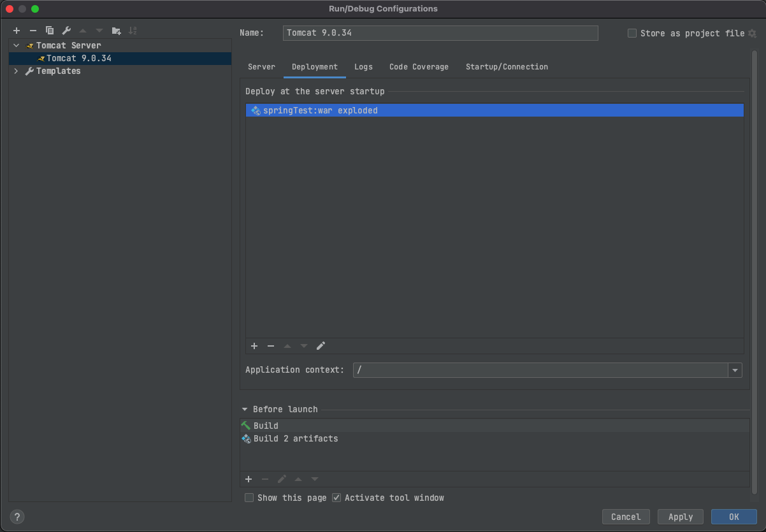The image size is (766, 532).
Task: Switch to the Code Coverage tab
Action: [x=419, y=67]
